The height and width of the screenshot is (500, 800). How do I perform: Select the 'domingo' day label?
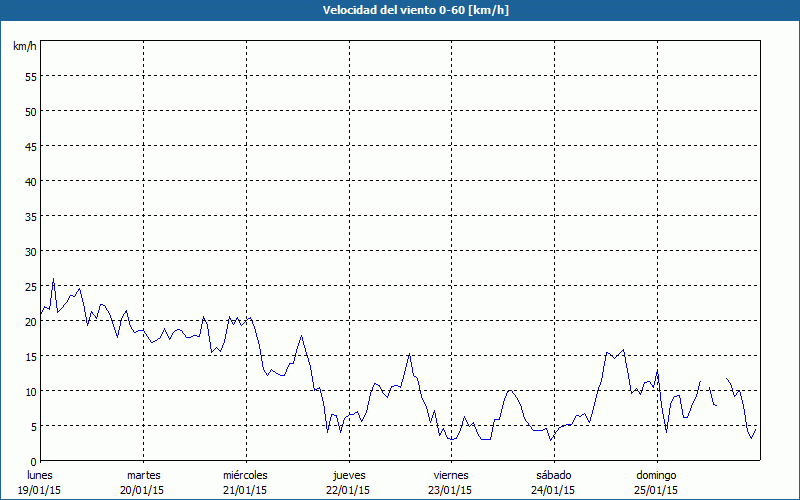tap(656, 475)
